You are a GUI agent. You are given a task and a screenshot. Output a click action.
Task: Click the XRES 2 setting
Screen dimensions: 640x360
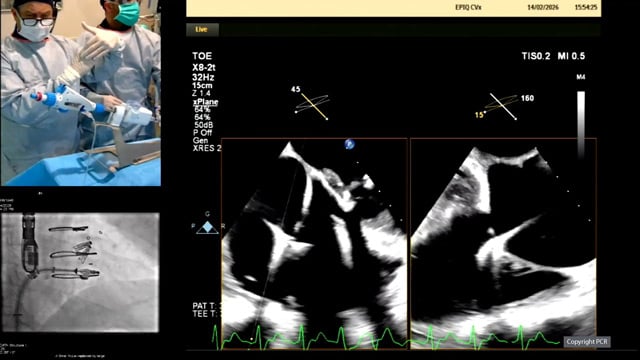click(x=207, y=148)
